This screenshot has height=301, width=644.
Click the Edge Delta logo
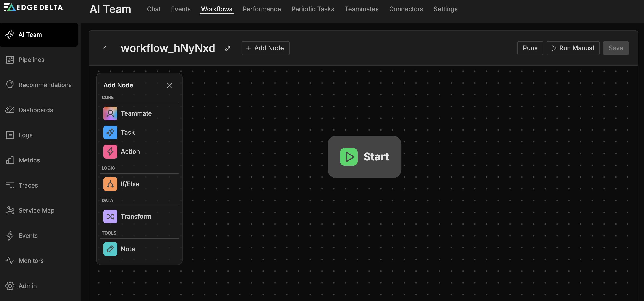[33, 8]
